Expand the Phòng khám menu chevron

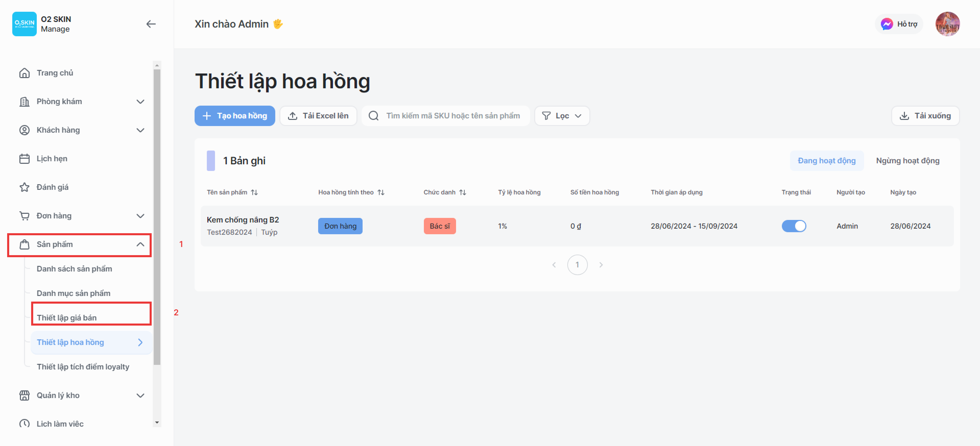pyautogui.click(x=140, y=102)
